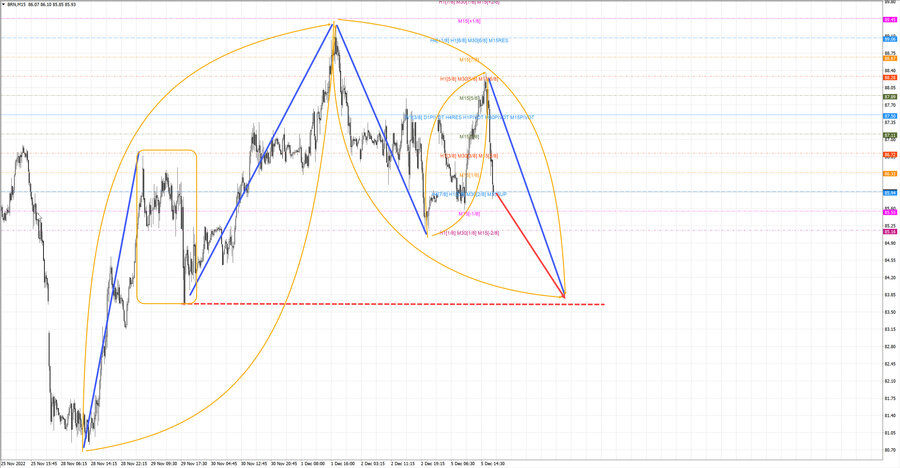Click the blue 87.50 pivot price label

point(890,116)
